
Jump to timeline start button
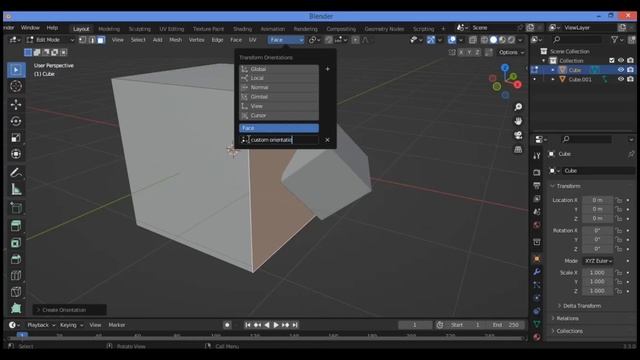click(x=248, y=325)
